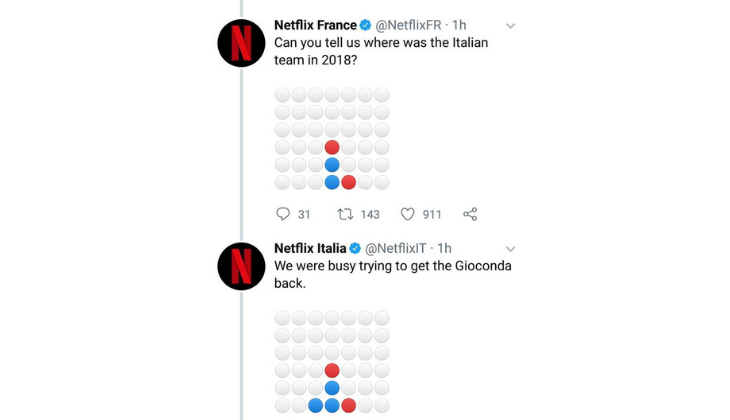Screen dimensions: 730x420
Task: Click the 911 likes count
Action: point(432,214)
